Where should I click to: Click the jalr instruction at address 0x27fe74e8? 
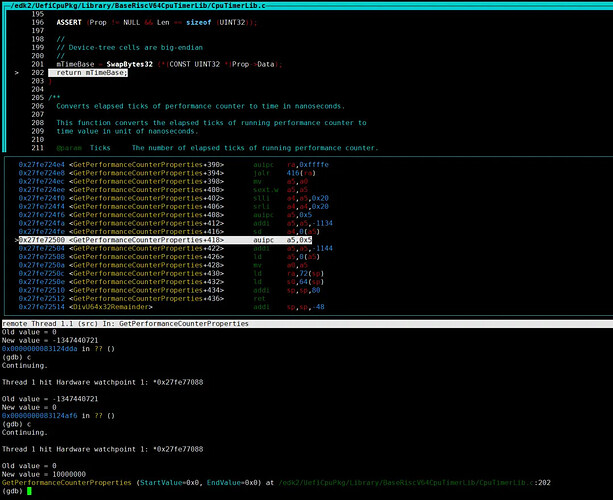click(x=262, y=171)
